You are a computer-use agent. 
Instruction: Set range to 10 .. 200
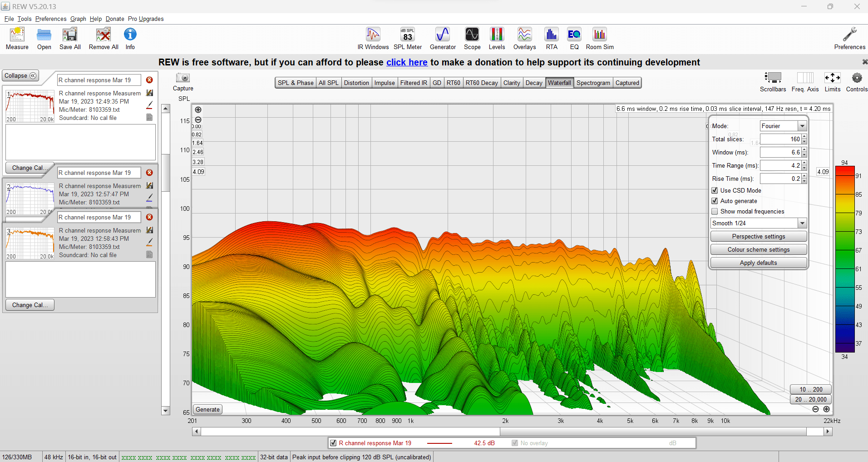pos(811,389)
